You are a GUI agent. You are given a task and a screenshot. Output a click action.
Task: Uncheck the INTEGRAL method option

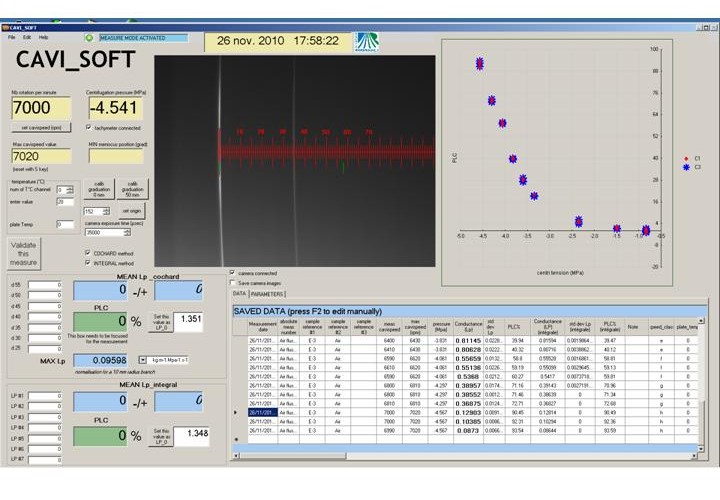click(89, 263)
